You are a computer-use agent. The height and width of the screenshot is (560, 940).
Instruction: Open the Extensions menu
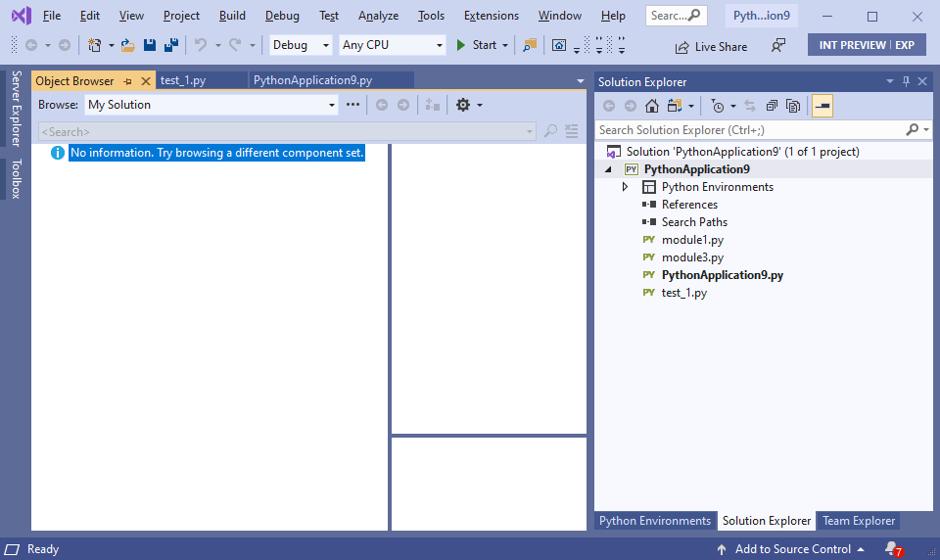[x=491, y=16]
